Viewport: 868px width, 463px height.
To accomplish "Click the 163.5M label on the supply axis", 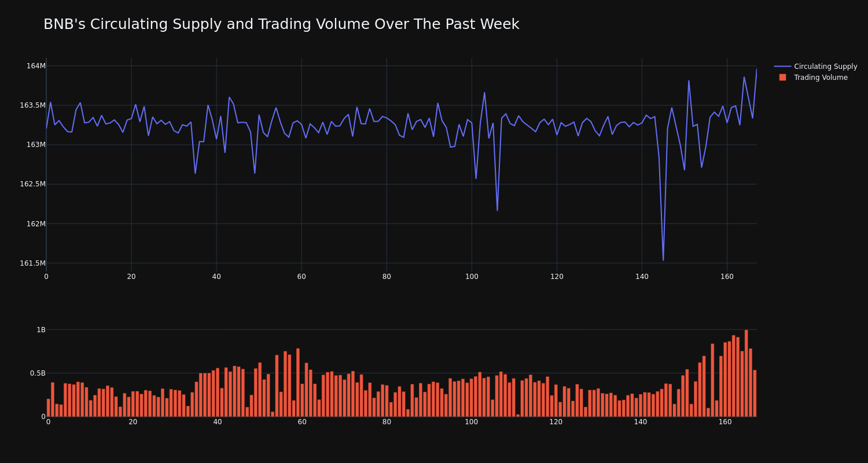I will [32, 105].
